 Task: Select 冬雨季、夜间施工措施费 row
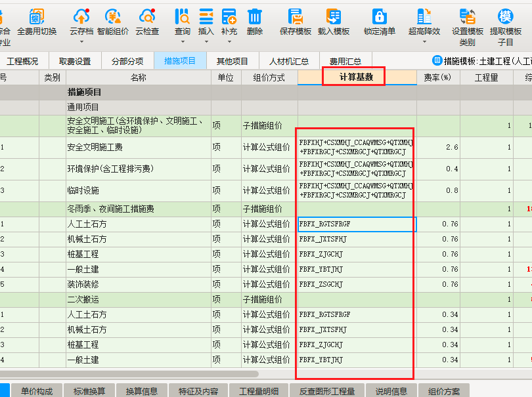tap(110, 209)
